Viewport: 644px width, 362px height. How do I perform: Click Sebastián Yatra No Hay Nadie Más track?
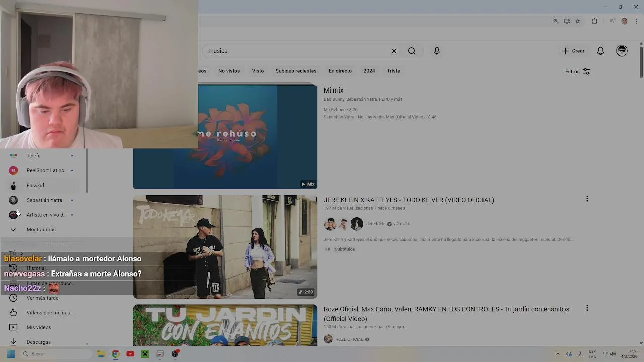pyautogui.click(x=380, y=117)
